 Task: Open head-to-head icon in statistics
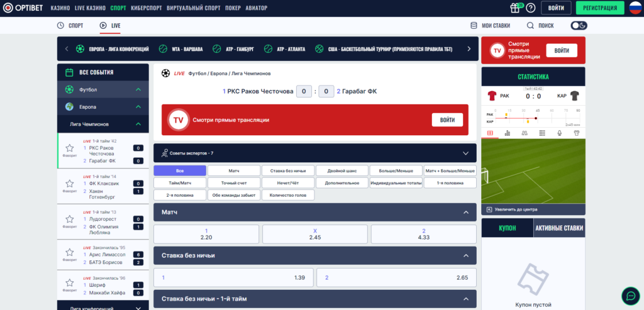[525, 133]
